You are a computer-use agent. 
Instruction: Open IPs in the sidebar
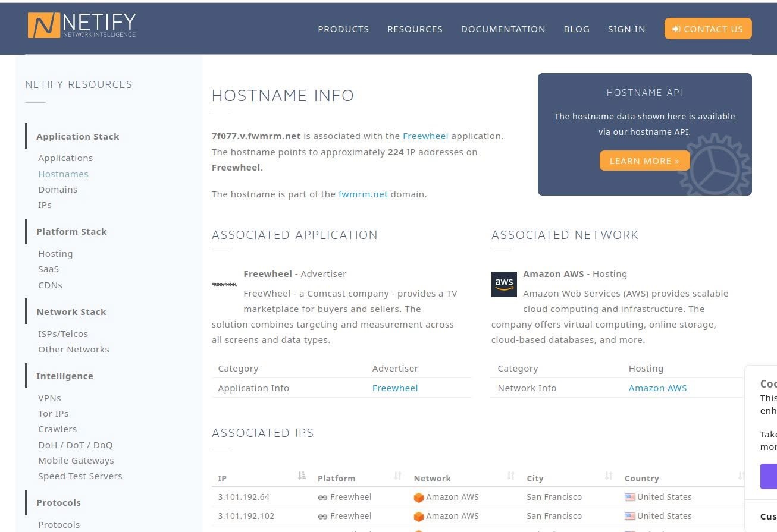pos(45,205)
